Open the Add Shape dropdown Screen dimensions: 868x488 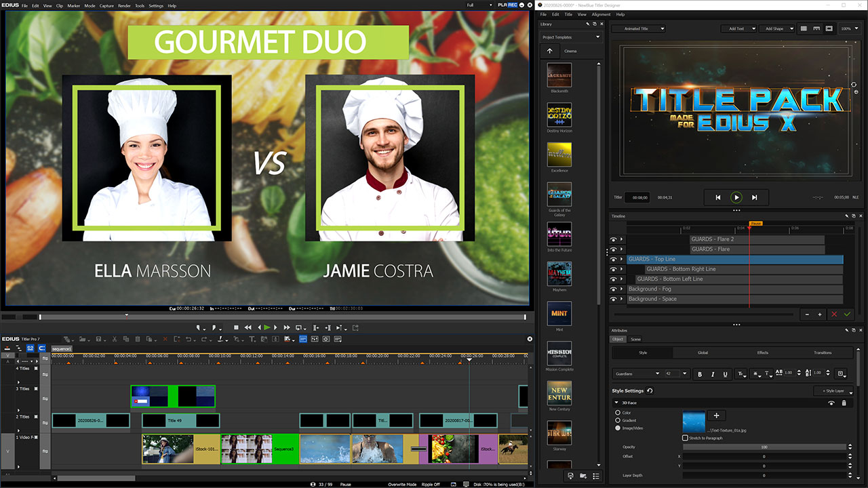click(x=777, y=29)
